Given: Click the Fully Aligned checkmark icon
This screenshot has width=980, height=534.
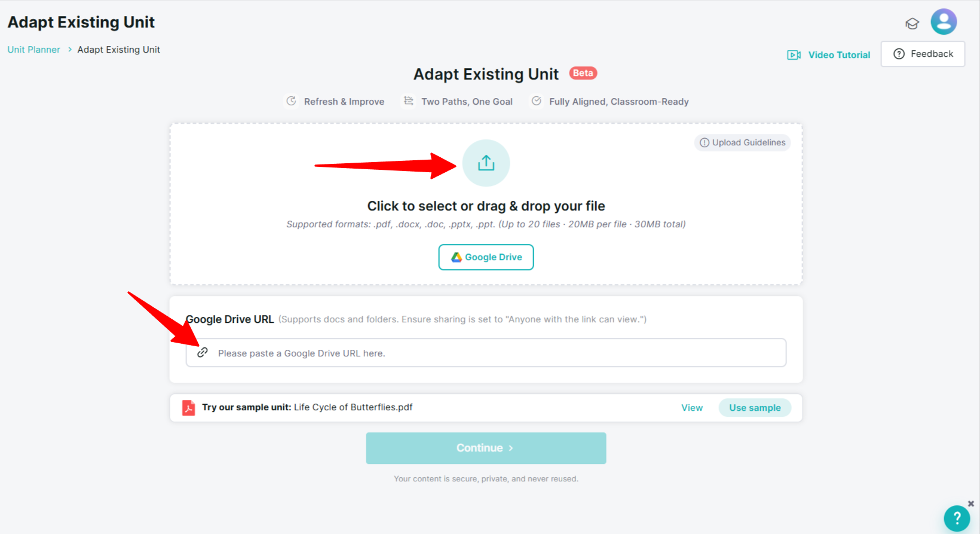Looking at the screenshot, I should click(x=537, y=101).
